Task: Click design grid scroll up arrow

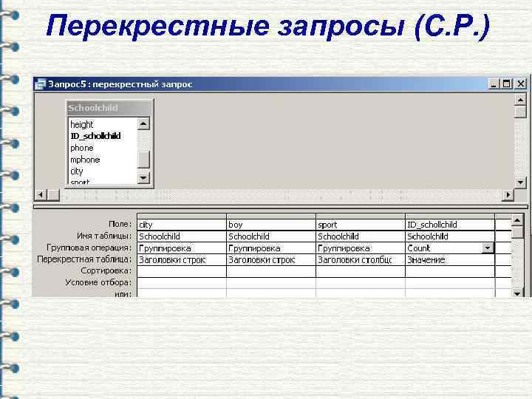Action: pos(517,220)
